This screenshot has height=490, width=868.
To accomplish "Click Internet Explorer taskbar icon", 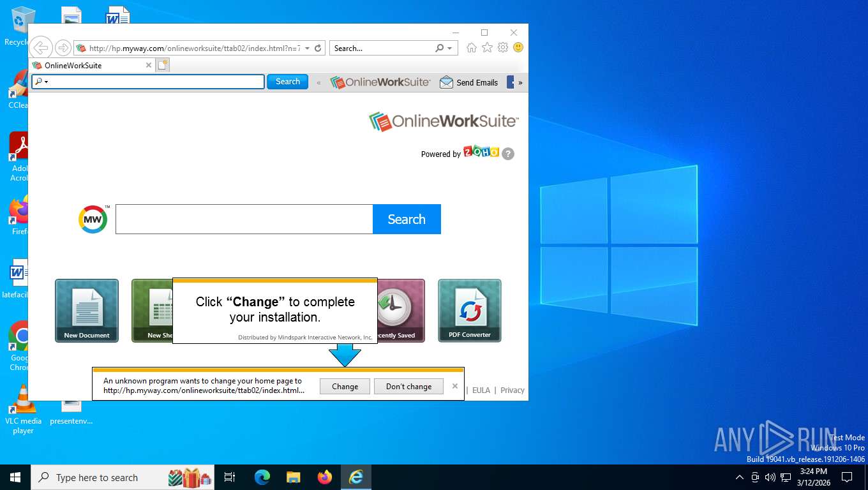I will (x=356, y=477).
